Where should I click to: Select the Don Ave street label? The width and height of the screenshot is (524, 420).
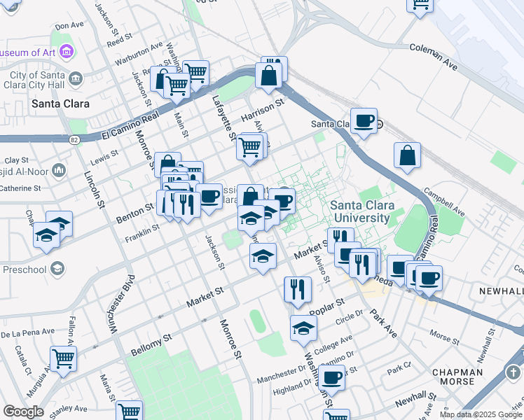pos(69,25)
